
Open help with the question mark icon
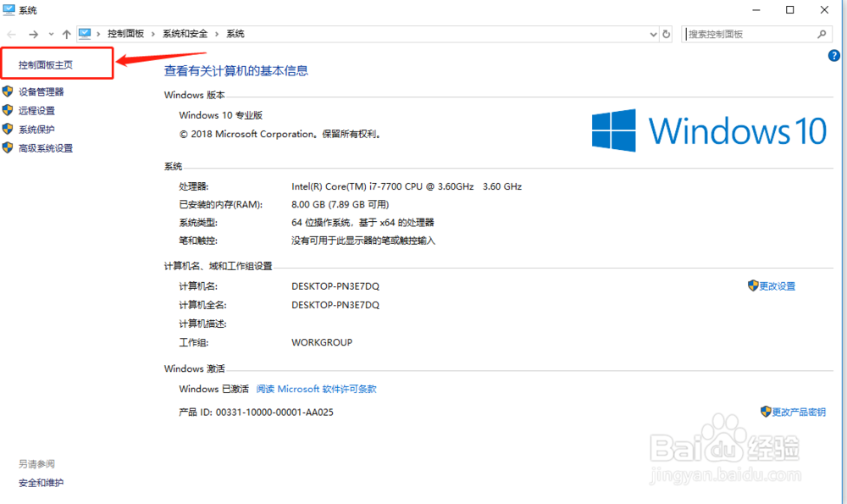click(x=833, y=56)
